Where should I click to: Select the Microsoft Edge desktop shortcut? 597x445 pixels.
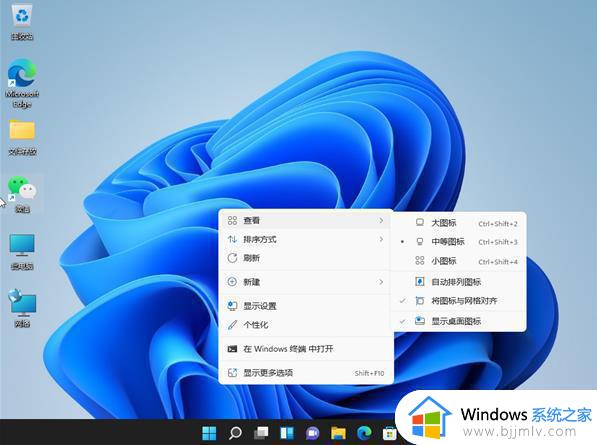tap(22, 83)
